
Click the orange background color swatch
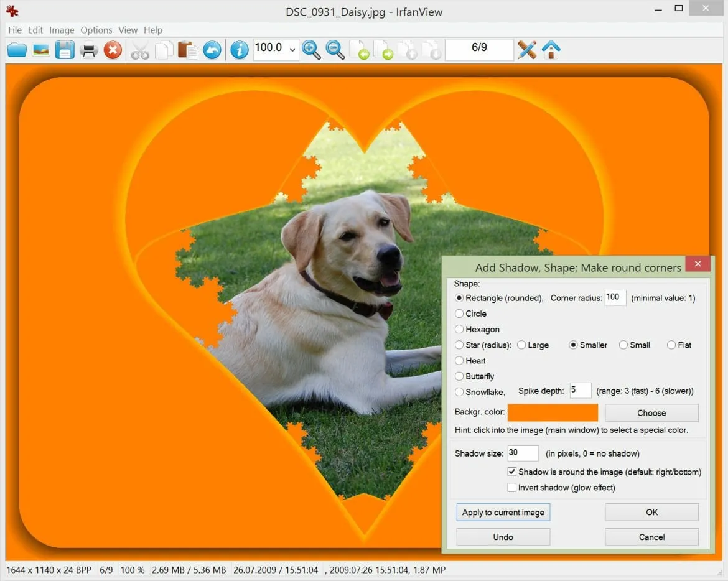(x=553, y=412)
